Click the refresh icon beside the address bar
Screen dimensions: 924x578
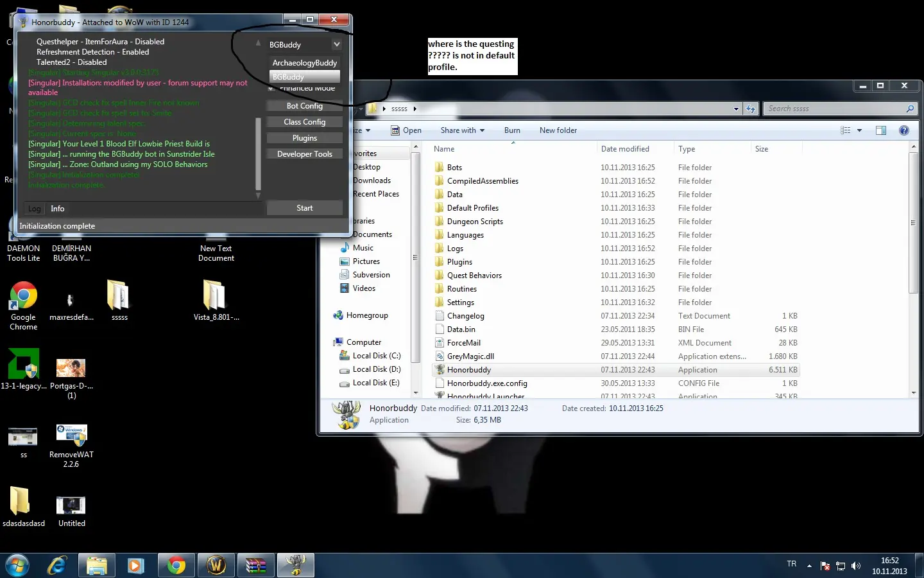[751, 109]
